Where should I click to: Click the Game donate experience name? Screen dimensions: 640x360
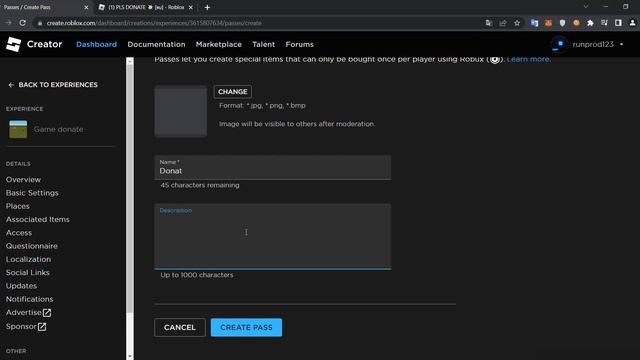point(58,129)
